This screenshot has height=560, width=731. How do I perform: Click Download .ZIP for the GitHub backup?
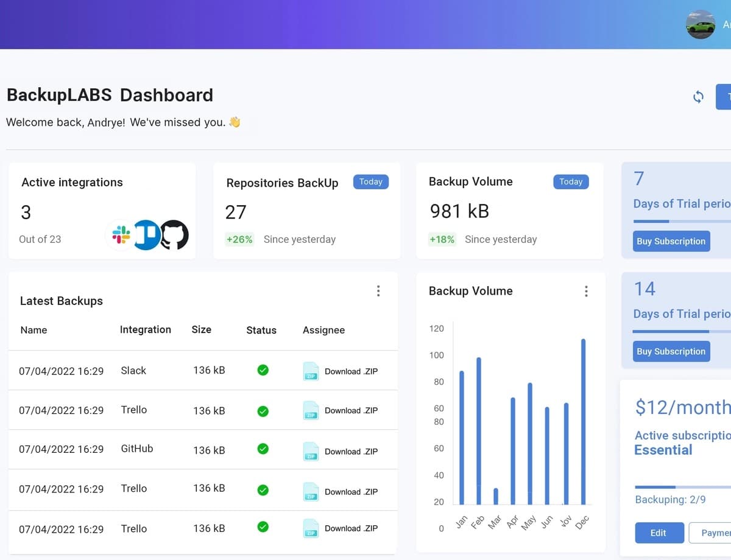point(350,451)
